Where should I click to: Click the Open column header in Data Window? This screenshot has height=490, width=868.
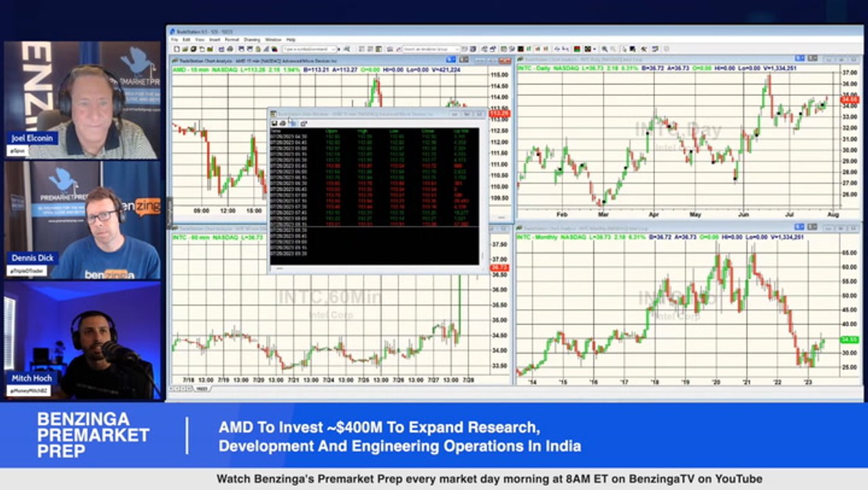pos(332,131)
